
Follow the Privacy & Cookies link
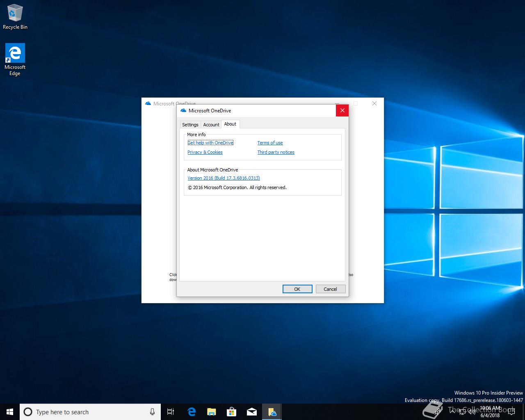click(205, 152)
